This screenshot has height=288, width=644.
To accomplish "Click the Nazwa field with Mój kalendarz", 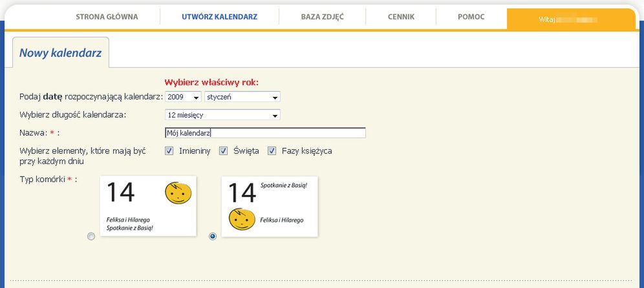I will [265, 133].
